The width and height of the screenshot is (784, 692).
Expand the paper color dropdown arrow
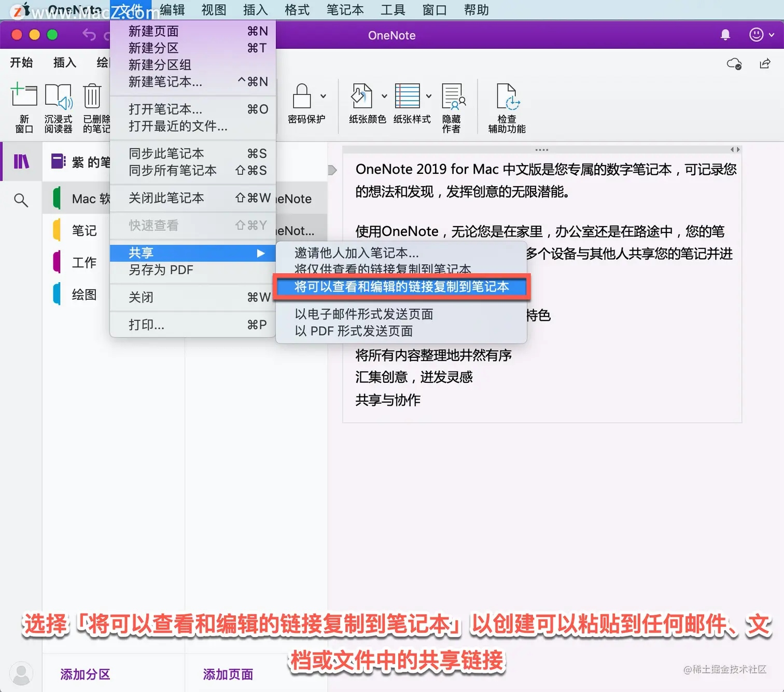(384, 96)
